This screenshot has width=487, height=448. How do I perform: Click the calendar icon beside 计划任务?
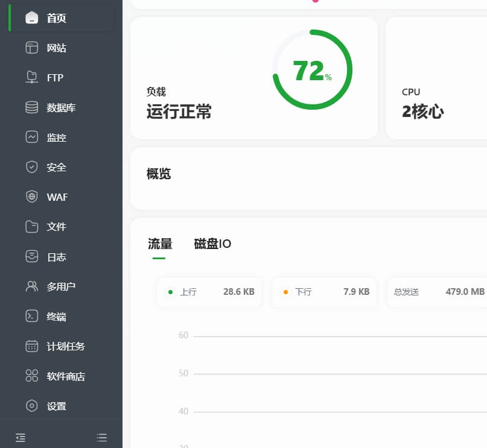click(31, 346)
